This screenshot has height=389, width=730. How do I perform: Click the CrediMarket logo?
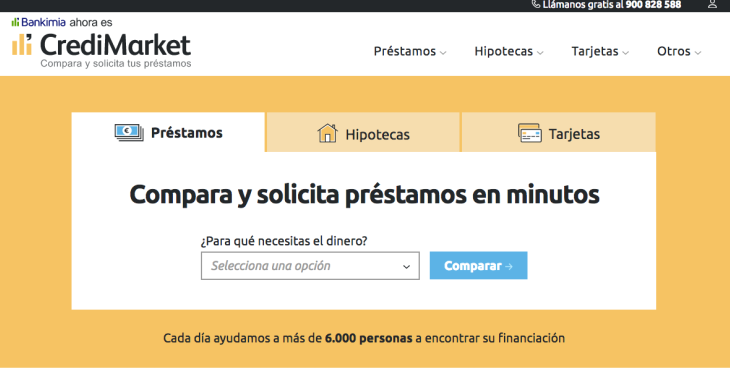(x=101, y=45)
